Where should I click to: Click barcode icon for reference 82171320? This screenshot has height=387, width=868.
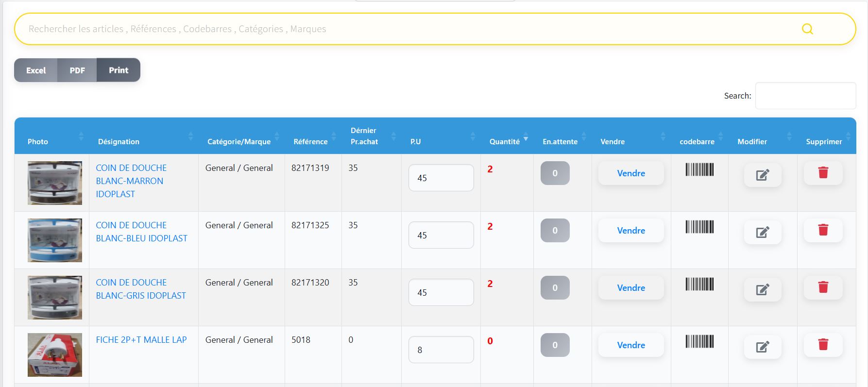(699, 284)
